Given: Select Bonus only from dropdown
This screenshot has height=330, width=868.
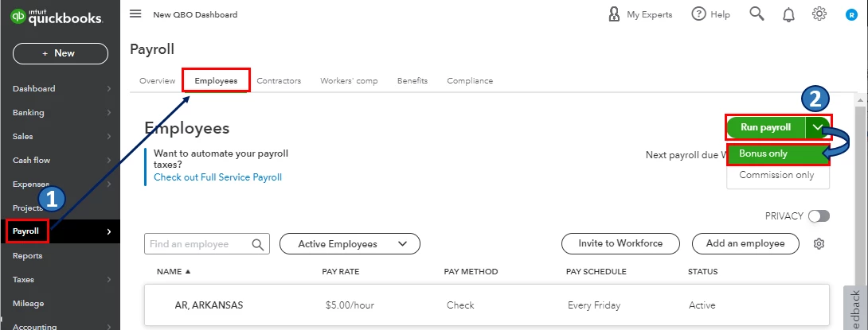Looking at the screenshot, I should (778, 153).
